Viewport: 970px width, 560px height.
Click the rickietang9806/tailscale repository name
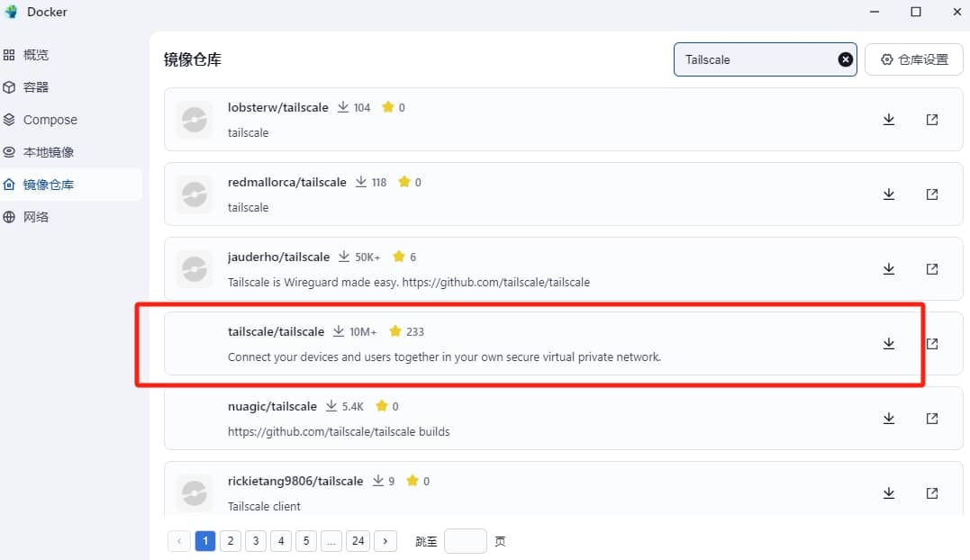295,482
